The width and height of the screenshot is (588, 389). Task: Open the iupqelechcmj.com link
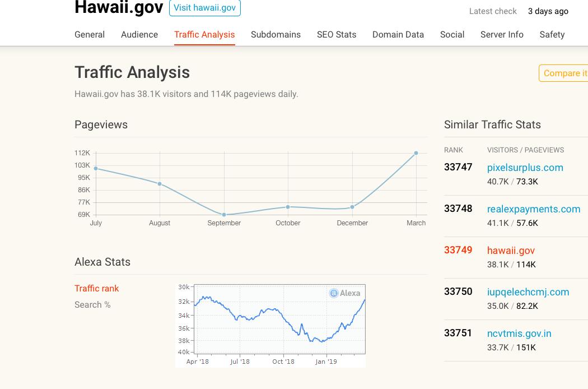coord(528,292)
